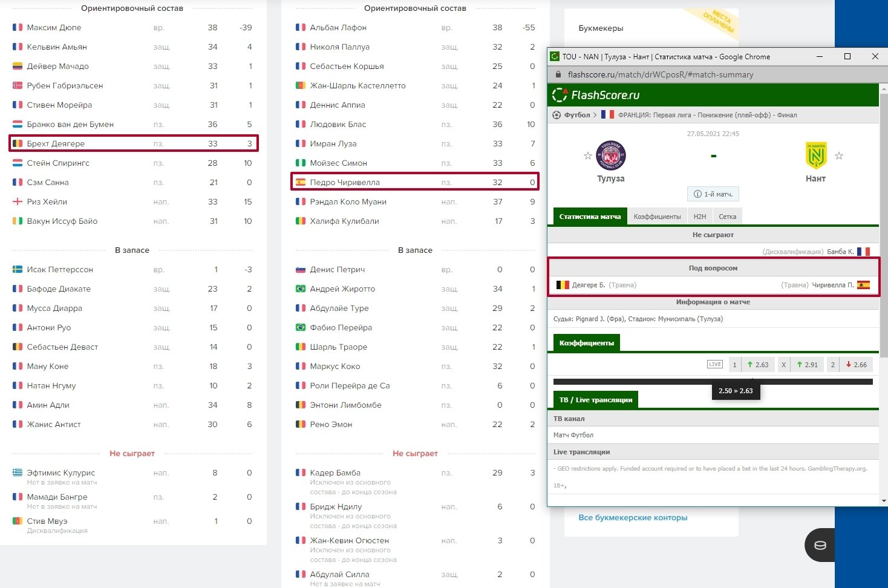Click the padlock icon in address bar

click(x=558, y=75)
